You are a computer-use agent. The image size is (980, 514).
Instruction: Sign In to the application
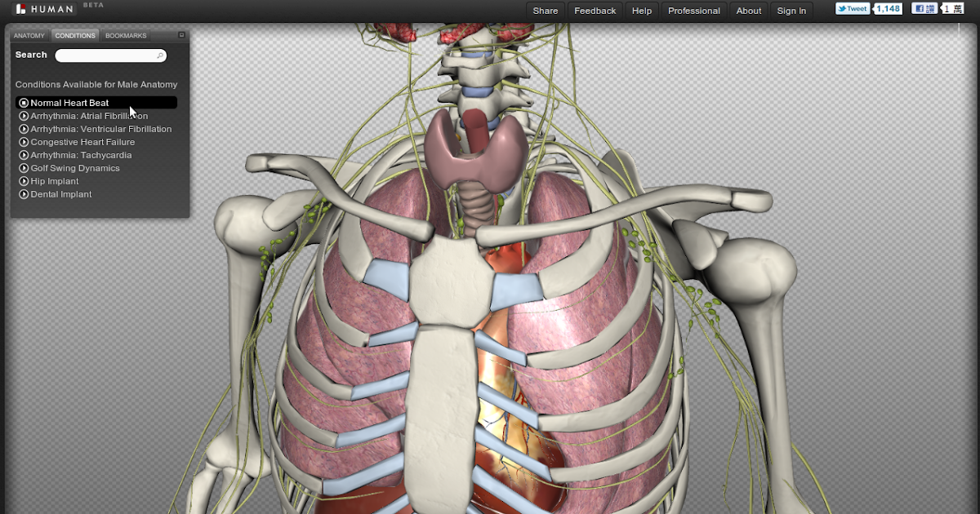(791, 11)
